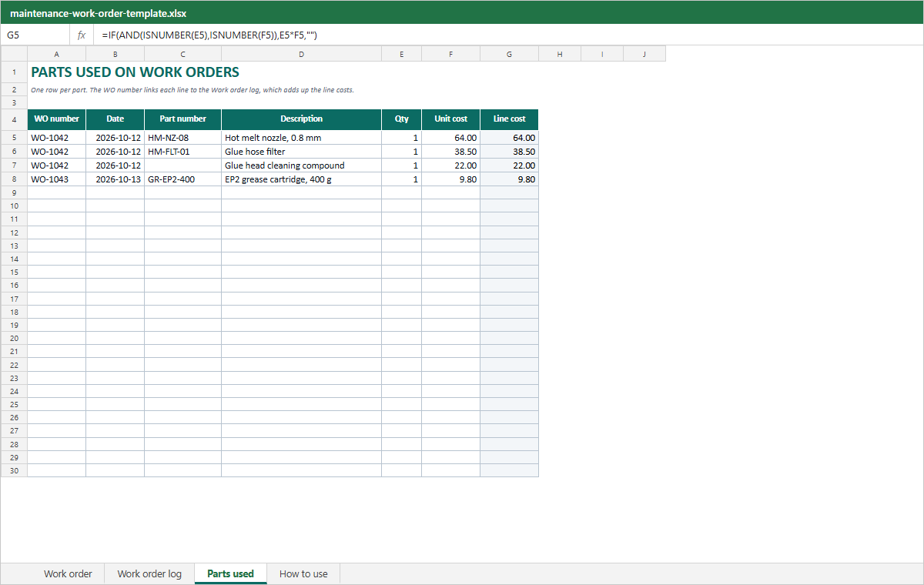Viewport: 924px width, 585px height.
Task: Switch to the Work order log tab
Action: (149, 573)
